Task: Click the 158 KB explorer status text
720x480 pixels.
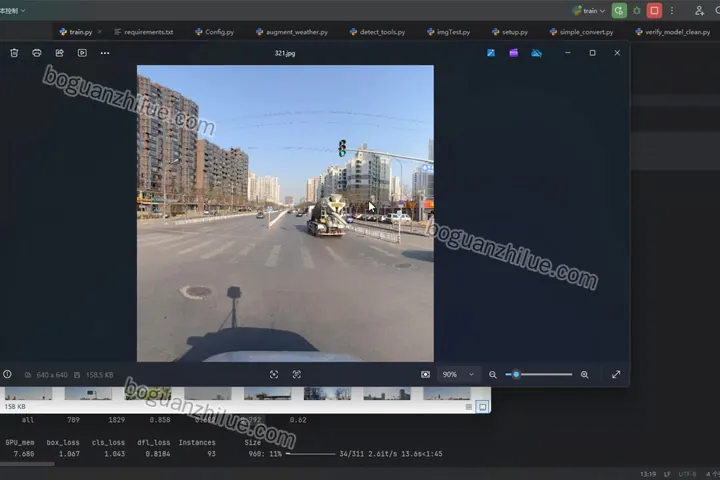Action: [15, 407]
